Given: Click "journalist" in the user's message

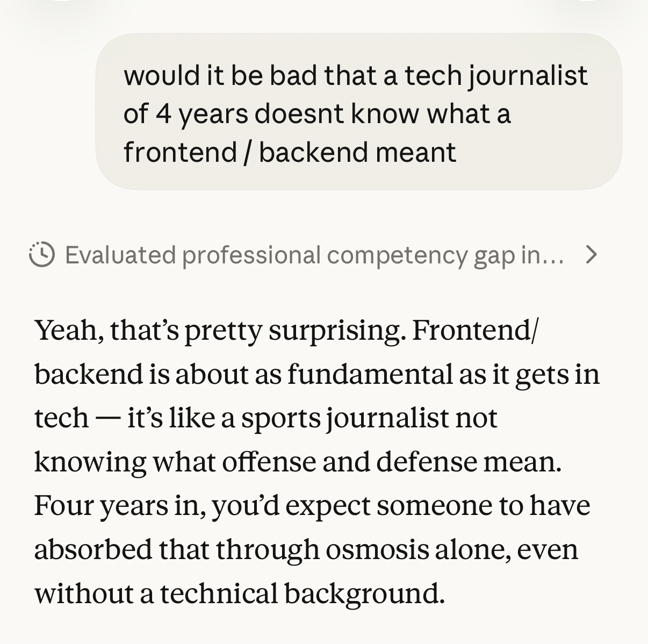Looking at the screenshot, I should point(528,75).
